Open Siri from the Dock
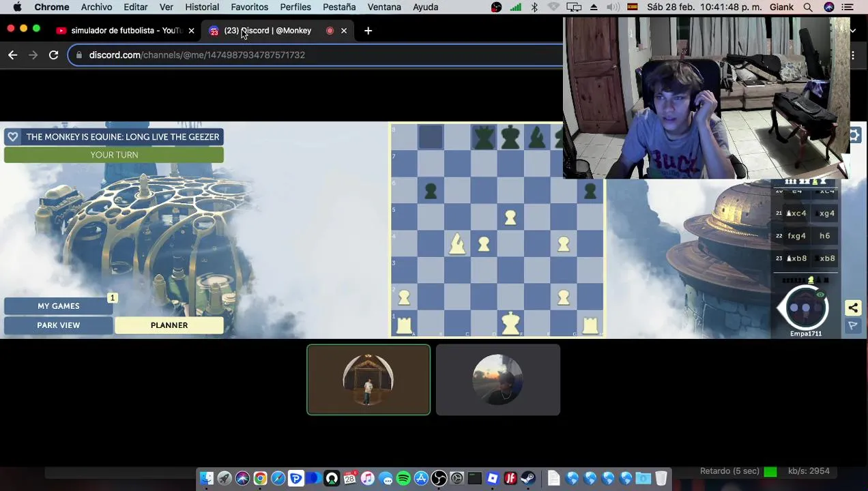 click(x=242, y=479)
